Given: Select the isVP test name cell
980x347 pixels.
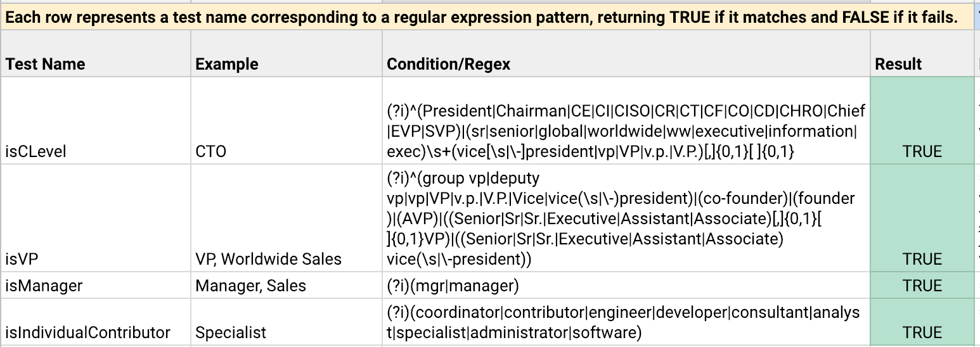Looking at the screenshot, I should coord(20,259).
